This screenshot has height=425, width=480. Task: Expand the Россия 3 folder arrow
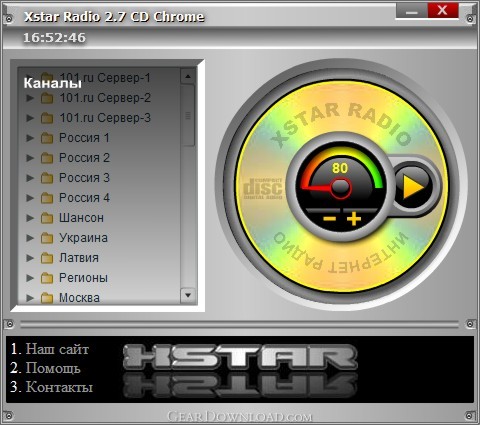click(x=30, y=178)
